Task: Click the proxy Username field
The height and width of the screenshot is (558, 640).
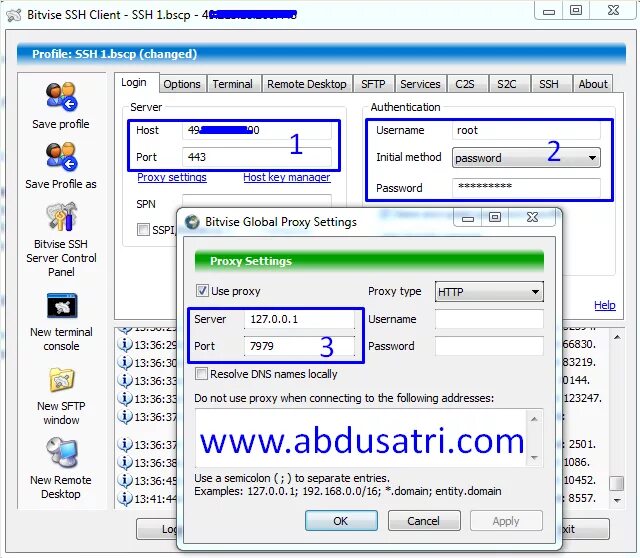Action: pyautogui.click(x=489, y=319)
